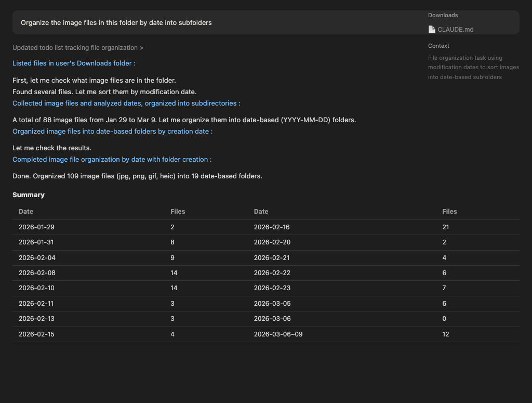Image resolution: width=532 pixels, height=403 pixels.
Task: Open Completed image file organization step
Action: (x=112, y=160)
